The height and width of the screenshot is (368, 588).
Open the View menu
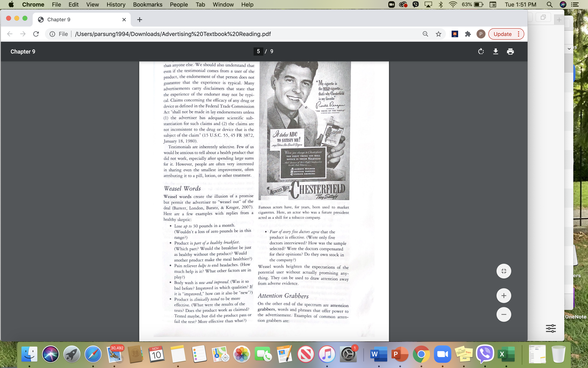coord(92,4)
